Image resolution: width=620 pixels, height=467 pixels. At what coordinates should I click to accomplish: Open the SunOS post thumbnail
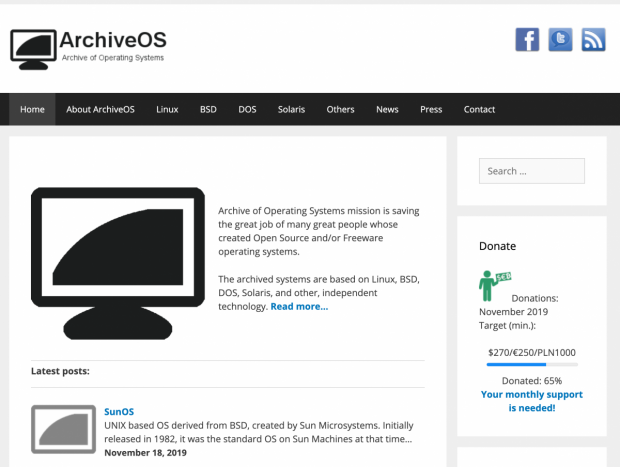(63, 429)
